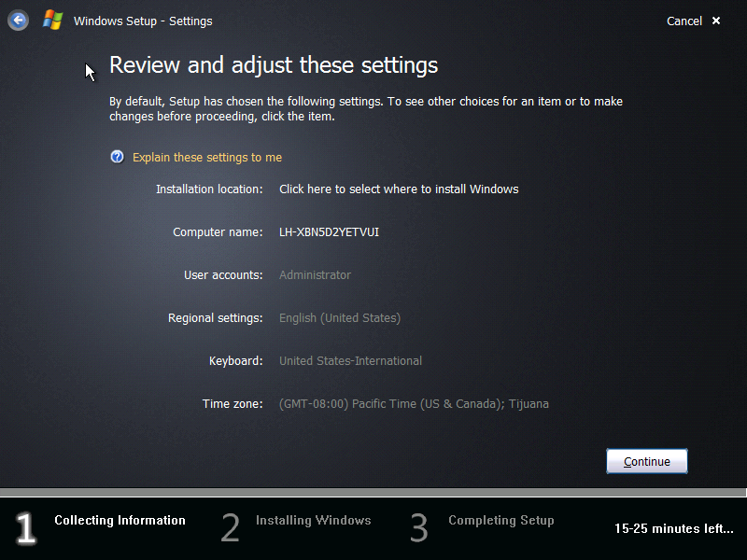Click the Cancel text to abort setup
The width and height of the screenshot is (747, 560).
click(x=684, y=21)
